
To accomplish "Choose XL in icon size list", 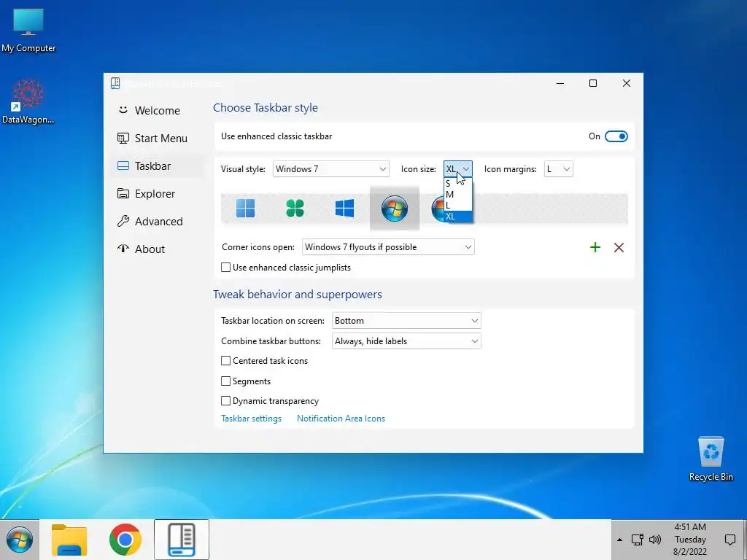I will 458,216.
